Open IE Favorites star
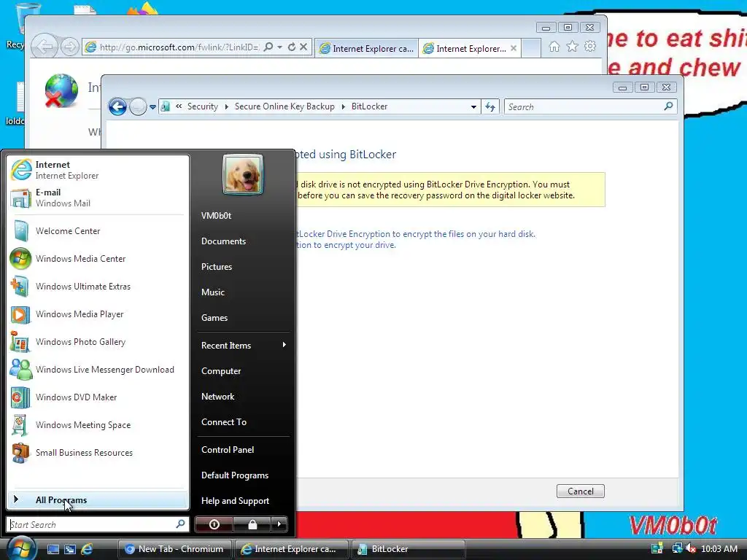This screenshot has height=560, width=747. (572, 47)
